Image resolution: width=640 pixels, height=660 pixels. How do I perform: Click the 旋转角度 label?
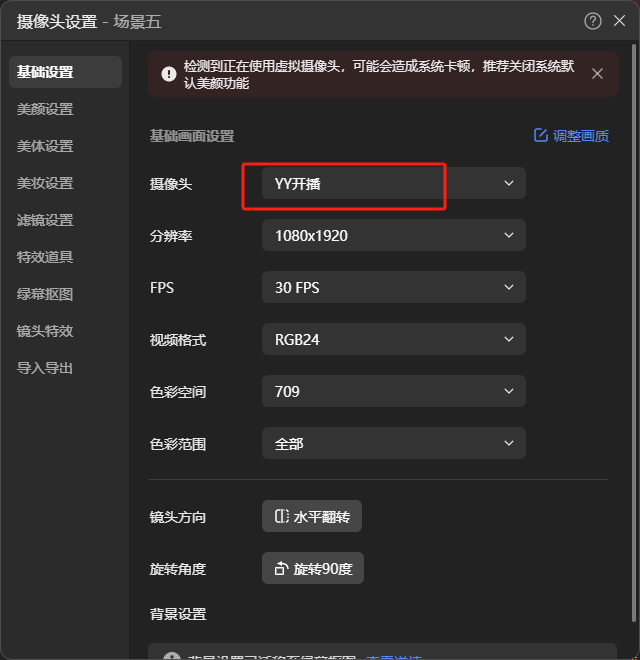pyautogui.click(x=178, y=569)
